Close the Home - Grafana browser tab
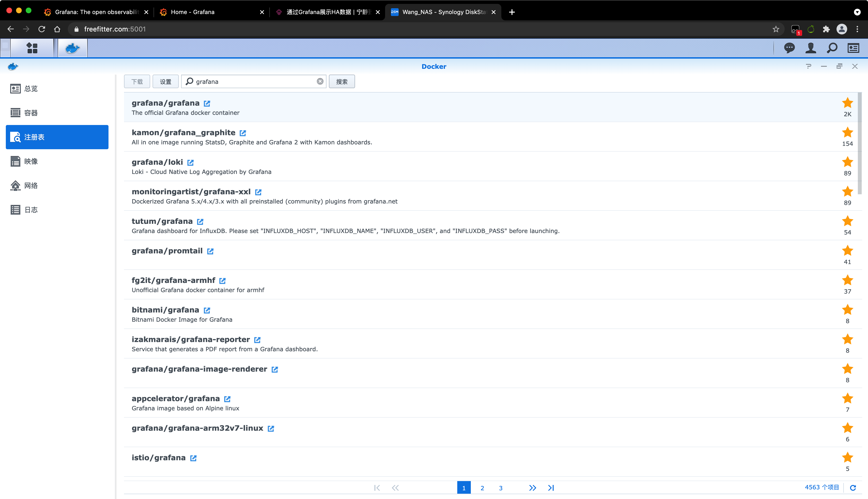Screen dimensions: 868x499 262,12
